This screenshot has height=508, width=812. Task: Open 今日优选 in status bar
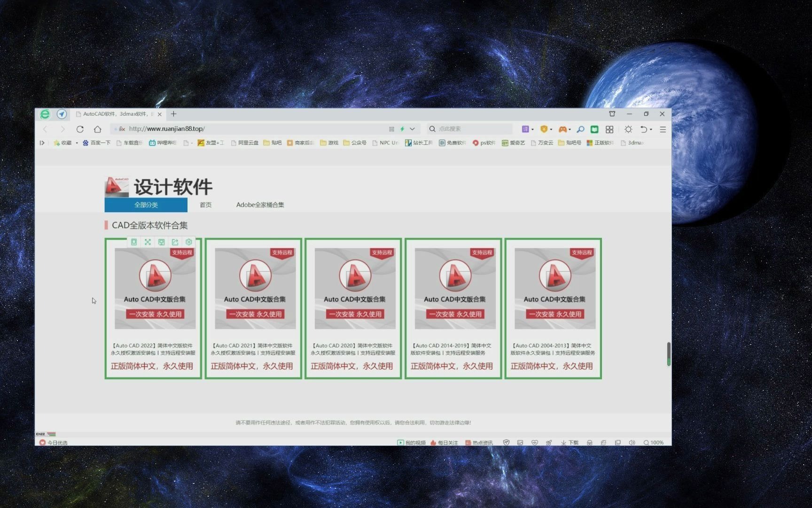coord(54,443)
